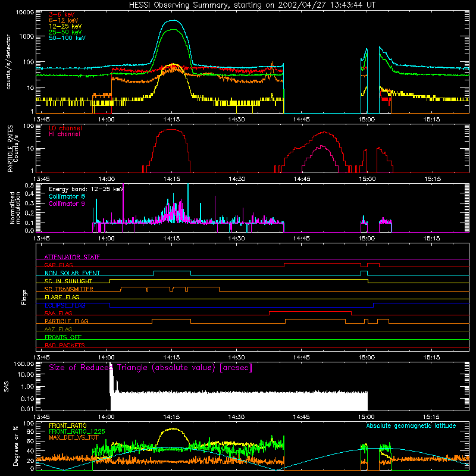Click the Degrees or % axis title
476x476 pixels.
pos(15,446)
